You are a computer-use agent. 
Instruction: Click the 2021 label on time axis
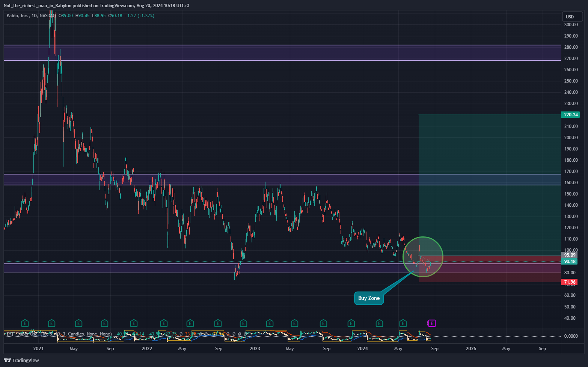tap(38, 349)
